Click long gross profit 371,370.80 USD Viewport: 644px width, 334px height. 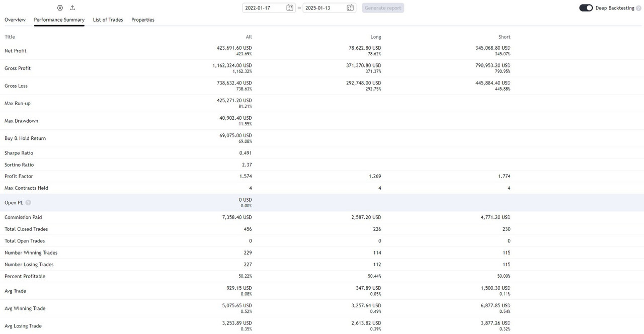(364, 66)
